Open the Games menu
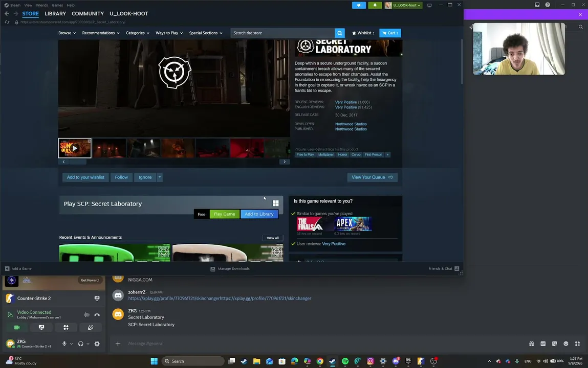 [57, 5]
